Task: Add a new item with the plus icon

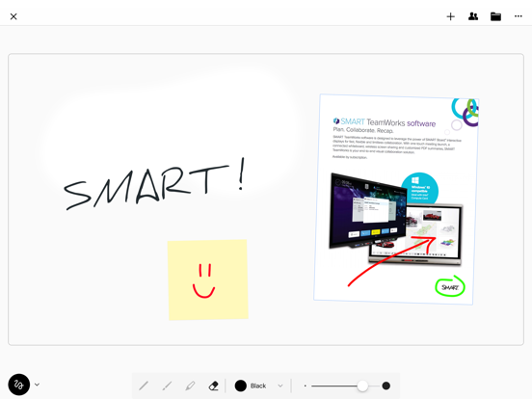Action: click(451, 16)
